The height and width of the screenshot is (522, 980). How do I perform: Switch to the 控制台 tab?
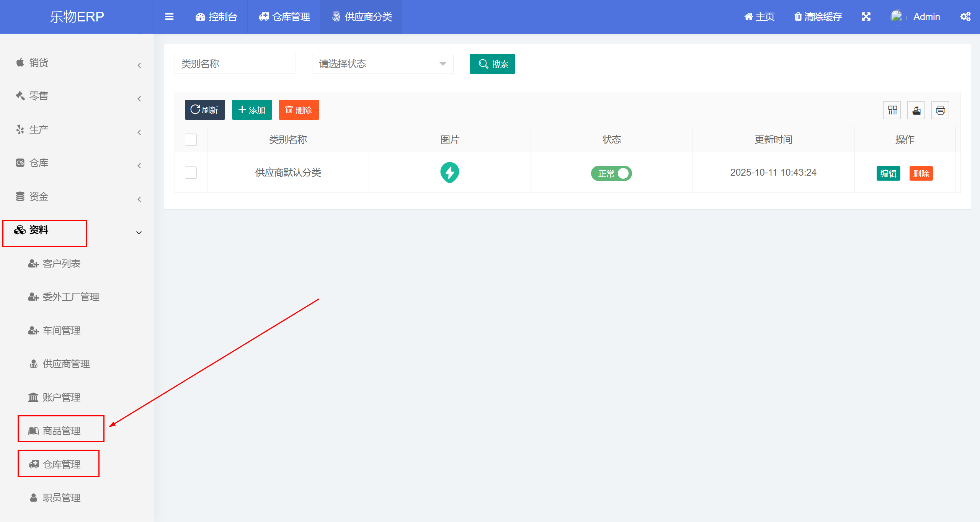pyautogui.click(x=217, y=17)
